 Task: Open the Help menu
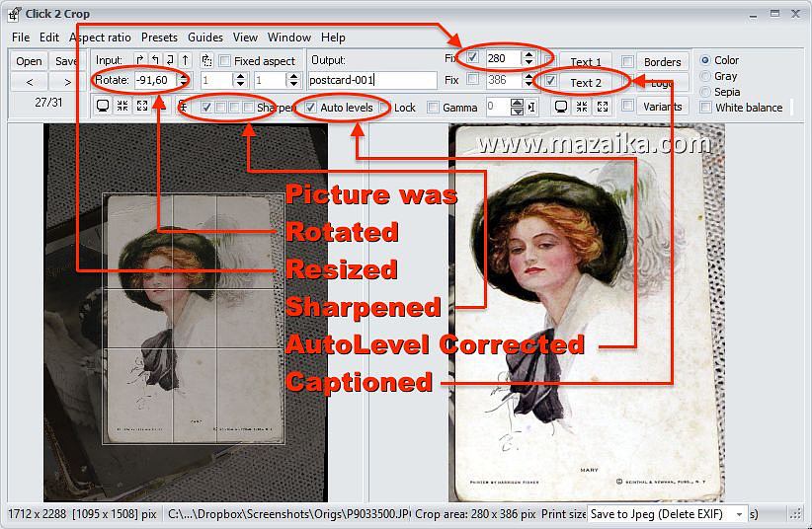coord(333,38)
